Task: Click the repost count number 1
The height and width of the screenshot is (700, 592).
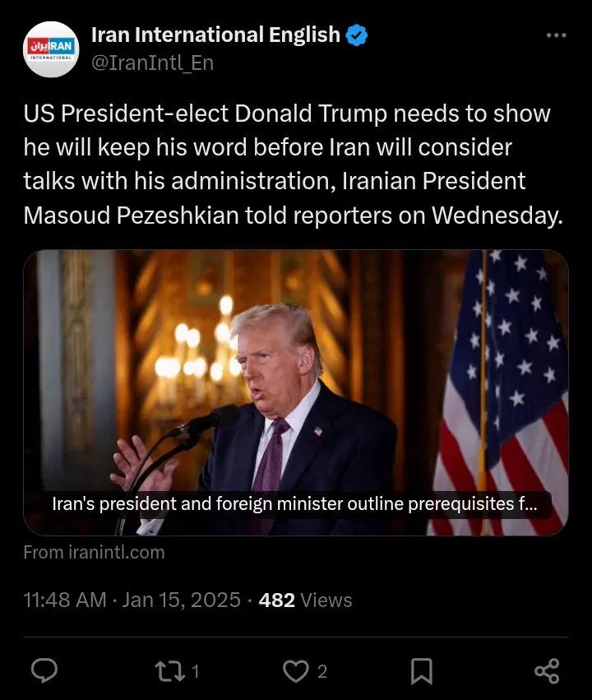Action: (x=195, y=671)
